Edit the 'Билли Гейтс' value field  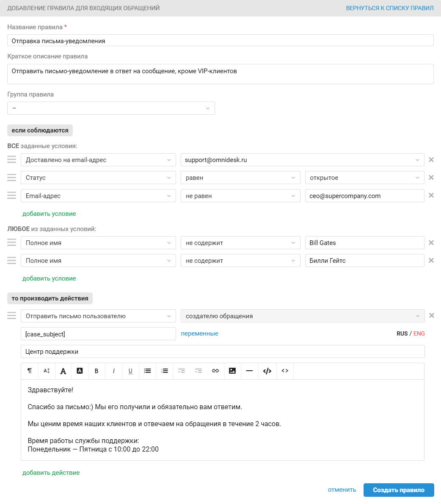point(364,261)
